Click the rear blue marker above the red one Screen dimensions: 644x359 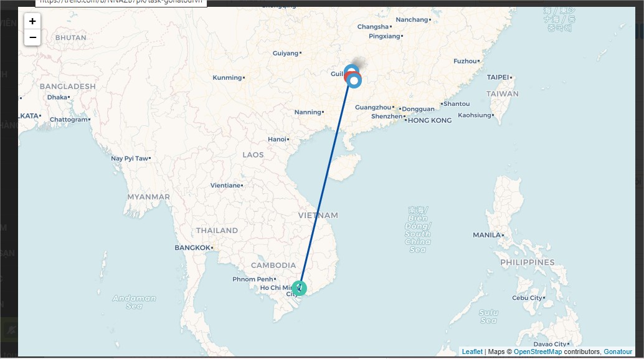(x=351, y=69)
